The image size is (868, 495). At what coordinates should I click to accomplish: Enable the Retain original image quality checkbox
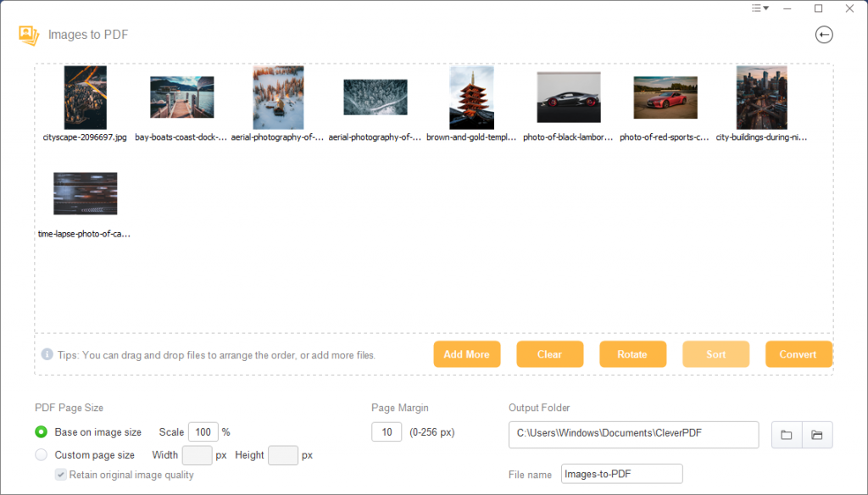pyautogui.click(x=59, y=475)
